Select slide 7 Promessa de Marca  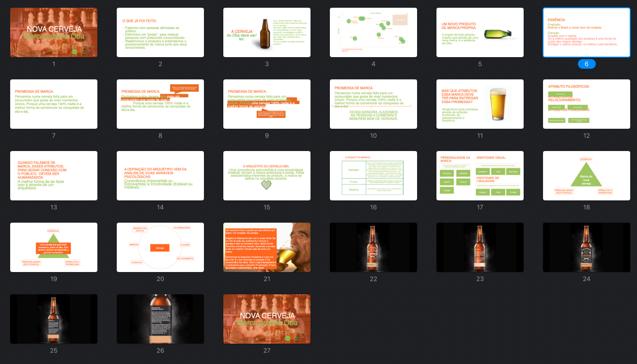pos(54,104)
